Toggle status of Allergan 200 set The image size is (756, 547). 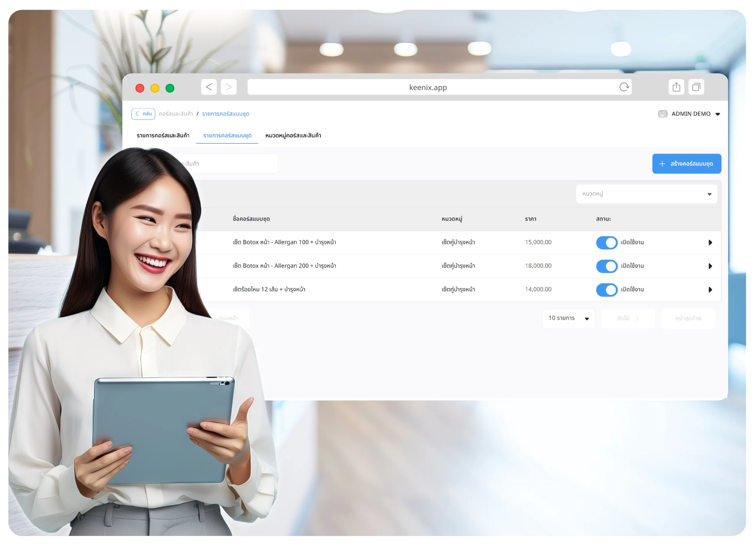tap(606, 266)
